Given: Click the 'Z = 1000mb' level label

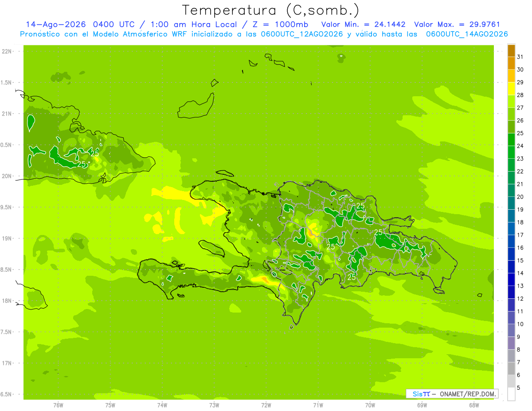Looking at the screenshot, I should click(x=280, y=24).
